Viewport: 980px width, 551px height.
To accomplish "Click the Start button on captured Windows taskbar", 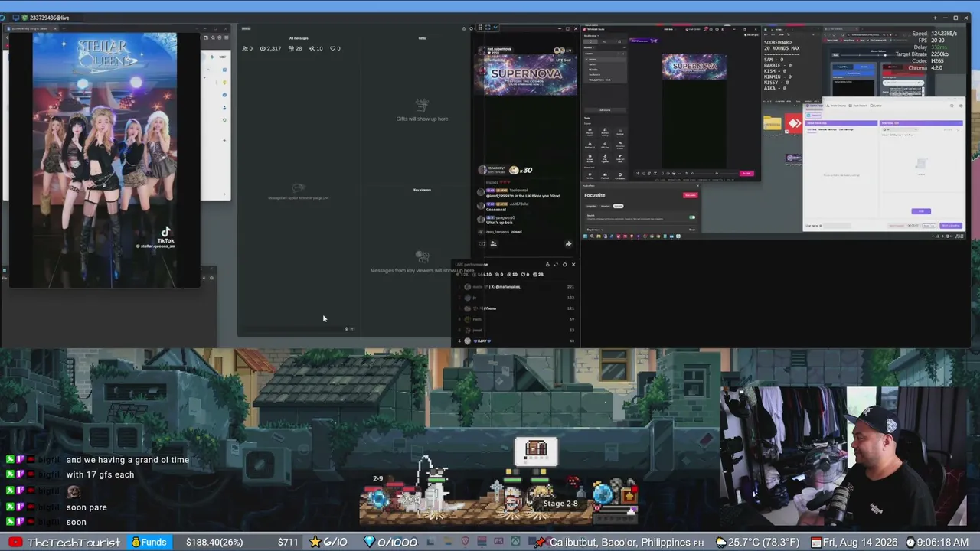I will pyautogui.click(x=586, y=236).
